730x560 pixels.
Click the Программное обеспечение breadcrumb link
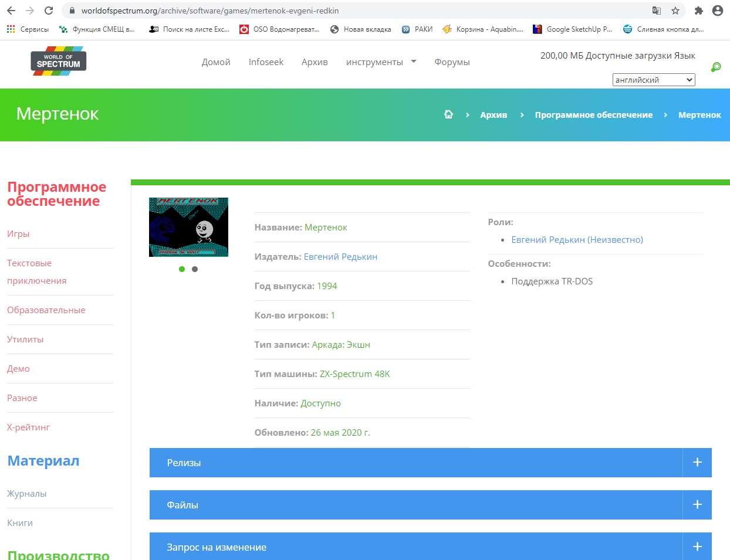coord(593,115)
